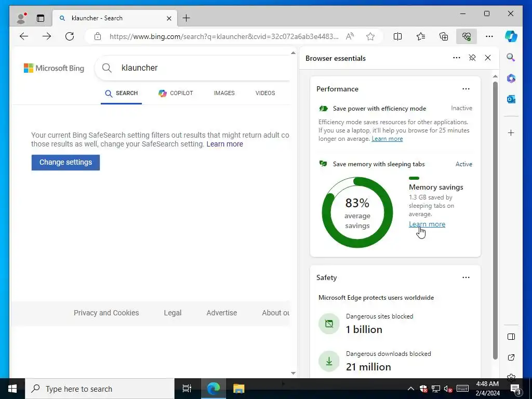The width and height of the screenshot is (532, 399).
Task: Open split screen icon
Action: [397, 36]
